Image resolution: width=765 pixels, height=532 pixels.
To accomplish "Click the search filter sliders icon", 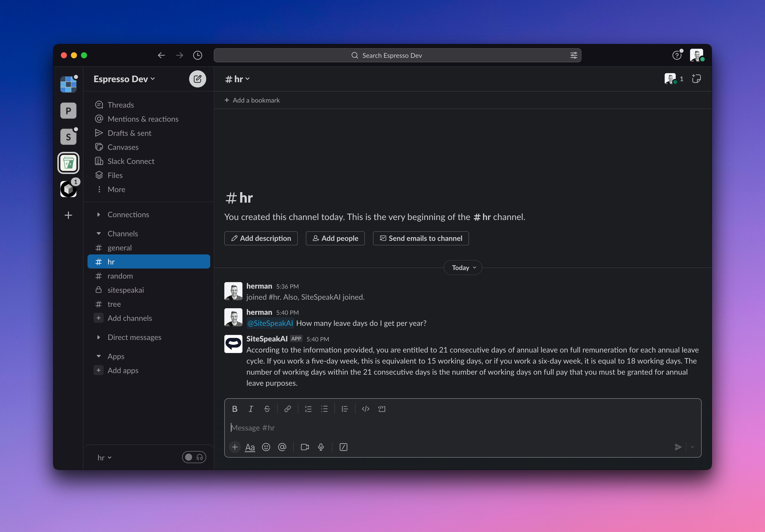I will (x=574, y=55).
